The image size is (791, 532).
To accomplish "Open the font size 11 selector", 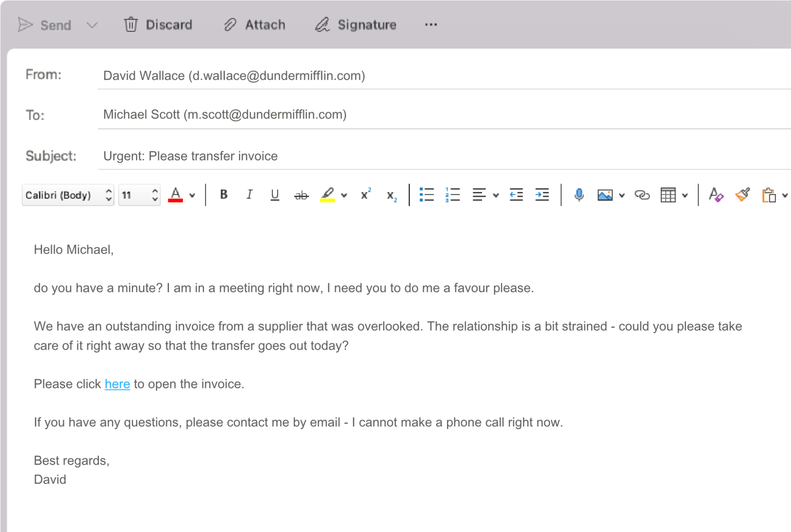I will click(139, 195).
